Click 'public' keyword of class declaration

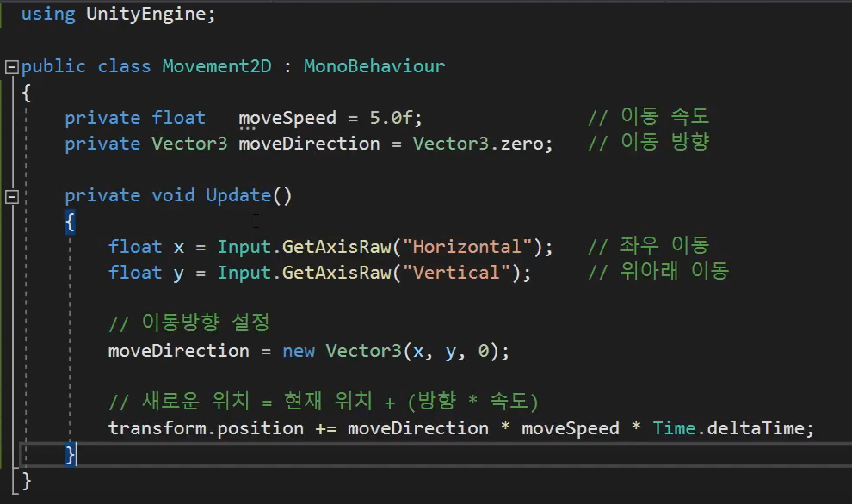pyautogui.click(x=53, y=66)
